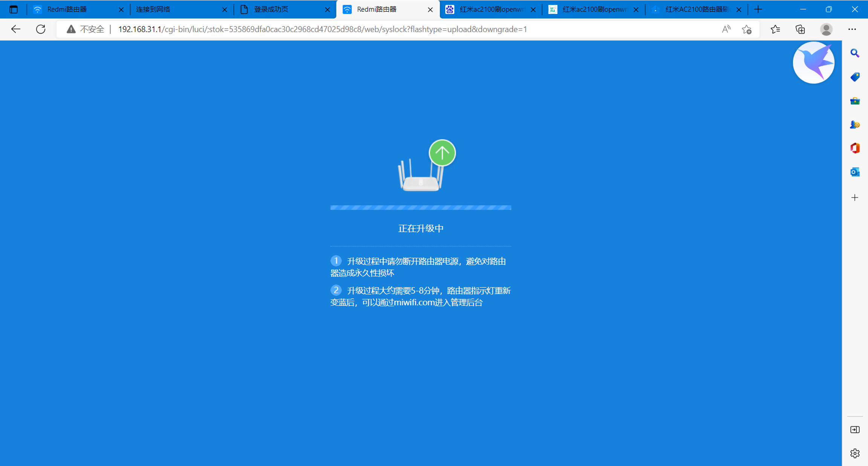Click the sidebar plus to add a site
The image size is (868, 466).
(x=855, y=198)
